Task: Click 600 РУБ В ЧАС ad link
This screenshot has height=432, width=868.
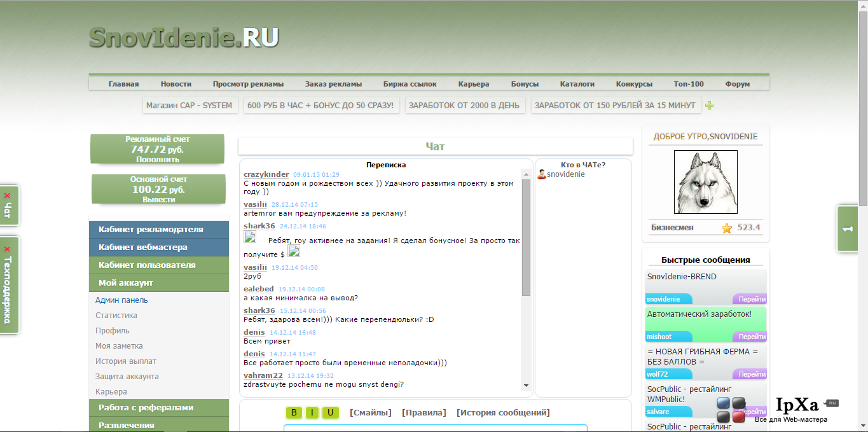Action: point(320,106)
